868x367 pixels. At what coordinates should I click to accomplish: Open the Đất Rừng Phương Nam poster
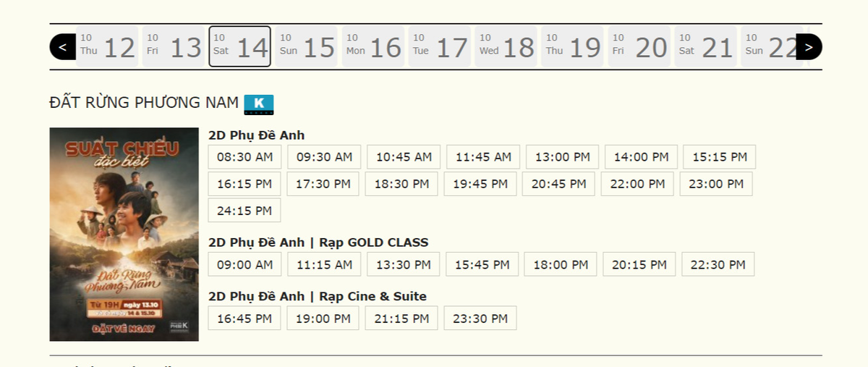pyautogui.click(x=124, y=234)
